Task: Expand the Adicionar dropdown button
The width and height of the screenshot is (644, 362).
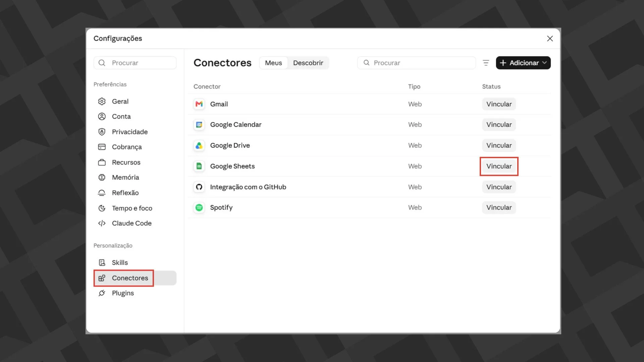Action: click(523, 63)
